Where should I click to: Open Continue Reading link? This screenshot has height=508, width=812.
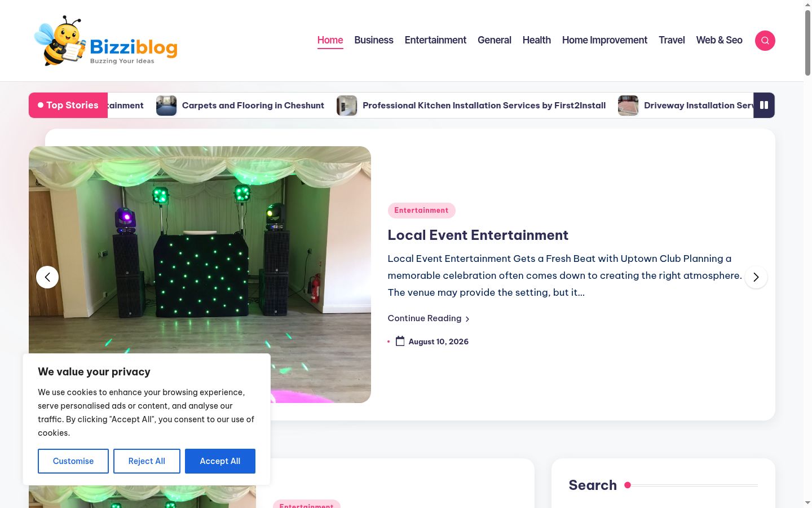[429, 318]
